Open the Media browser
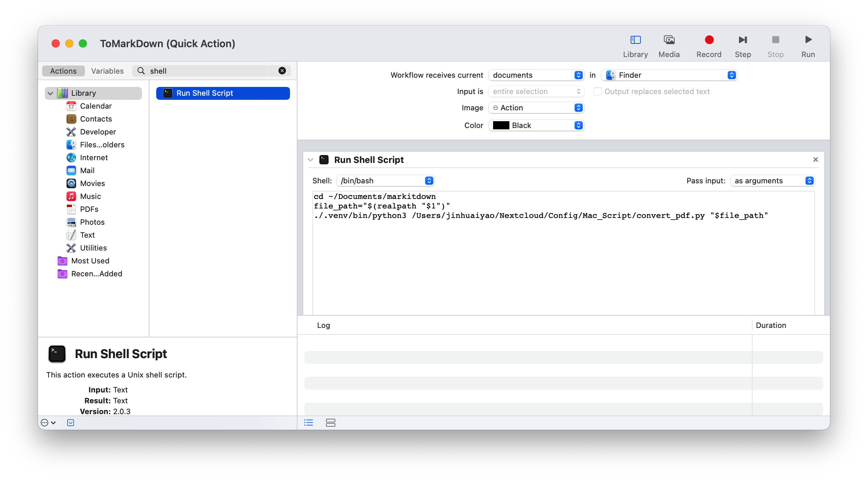This screenshot has width=868, height=480. (669, 40)
